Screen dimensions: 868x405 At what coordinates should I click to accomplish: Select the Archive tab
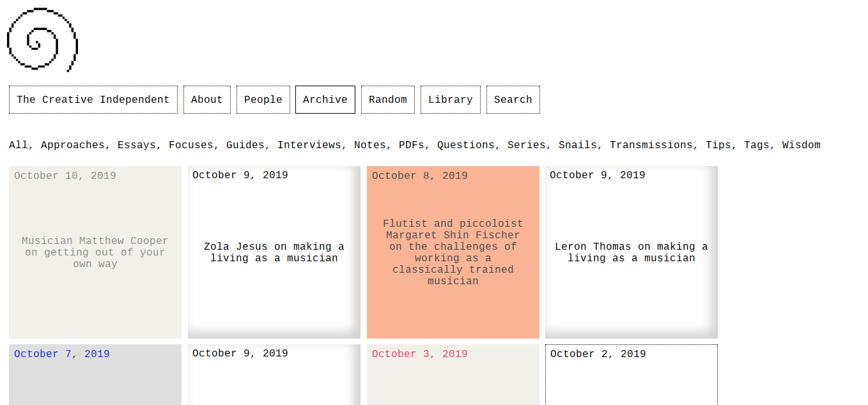[x=325, y=100]
